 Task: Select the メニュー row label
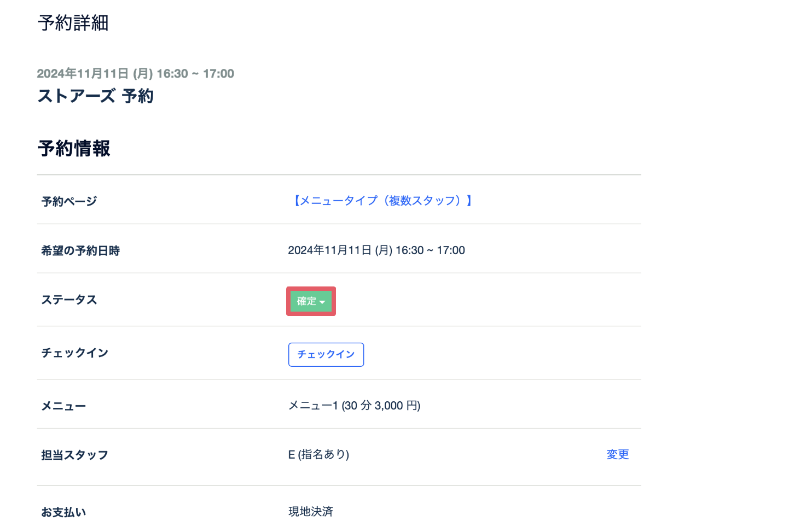(x=63, y=406)
